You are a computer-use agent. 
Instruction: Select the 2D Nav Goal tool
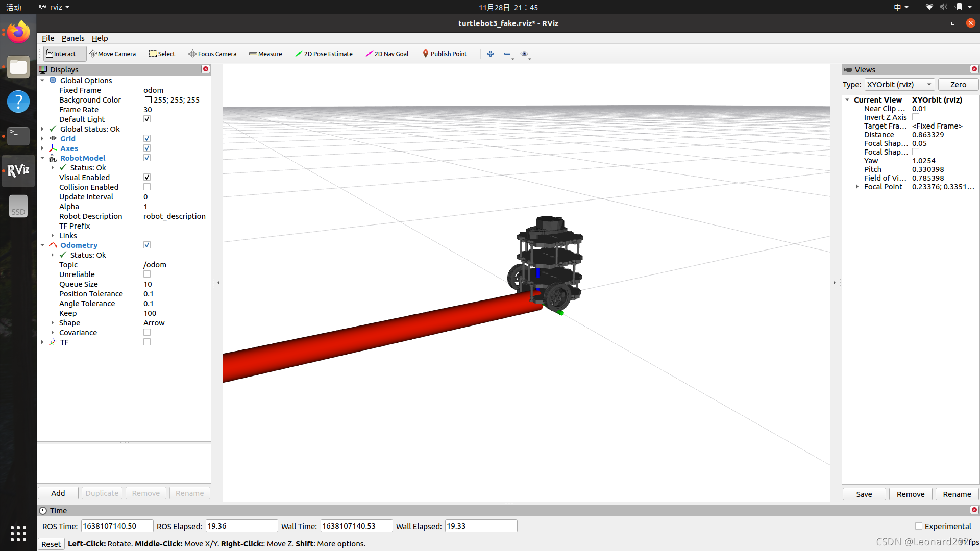click(387, 54)
